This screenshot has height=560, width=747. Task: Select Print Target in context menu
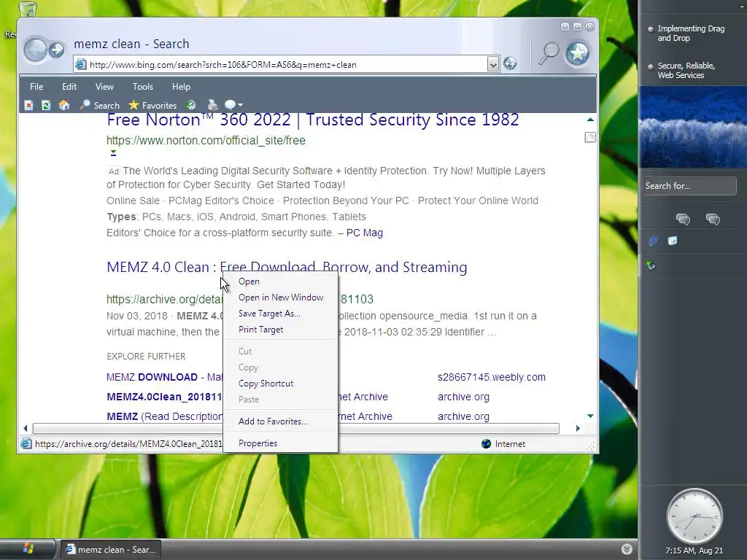tap(280, 330)
